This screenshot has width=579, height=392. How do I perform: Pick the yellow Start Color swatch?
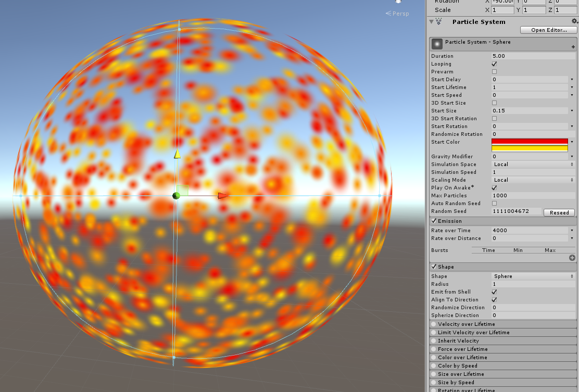pos(530,148)
